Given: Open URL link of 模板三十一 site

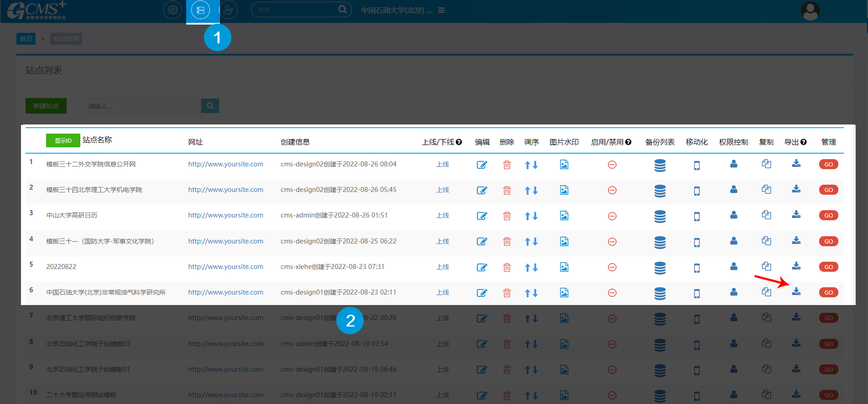Looking at the screenshot, I should coord(225,241).
